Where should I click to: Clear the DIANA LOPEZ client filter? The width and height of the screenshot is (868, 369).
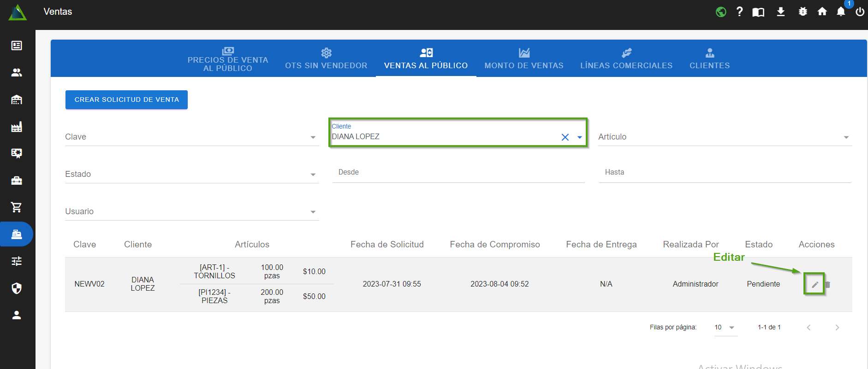[565, 137]
